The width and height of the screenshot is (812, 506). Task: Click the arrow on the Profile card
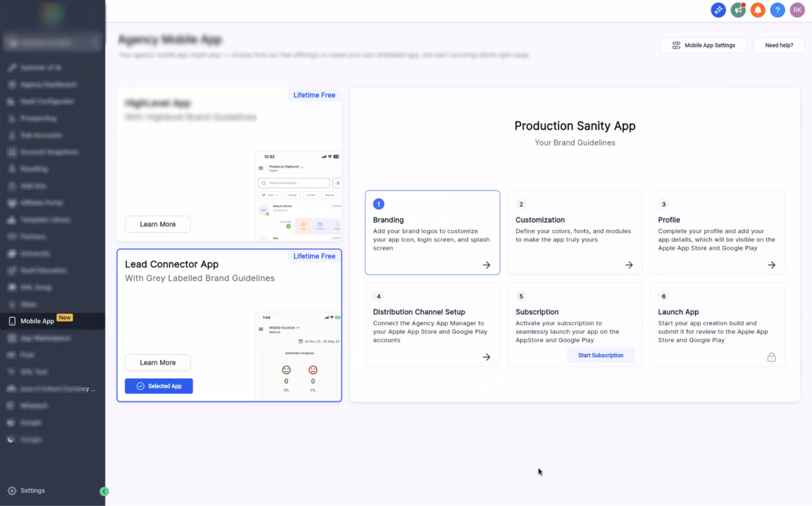click(771, 265)
